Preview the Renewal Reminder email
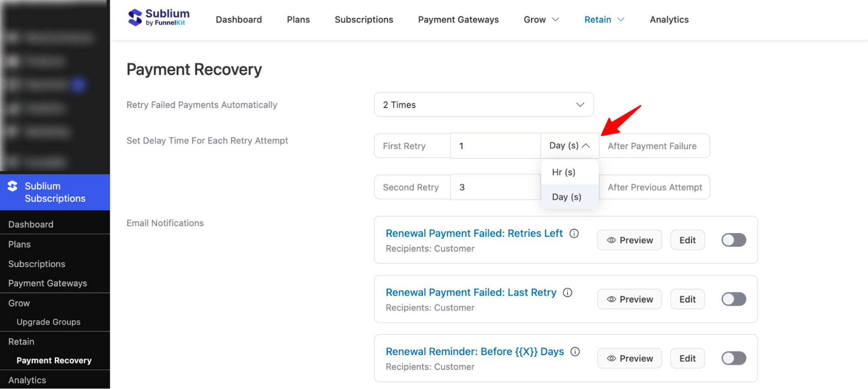The width and height of the screenshot is (868, 389). tap(629, 358)
